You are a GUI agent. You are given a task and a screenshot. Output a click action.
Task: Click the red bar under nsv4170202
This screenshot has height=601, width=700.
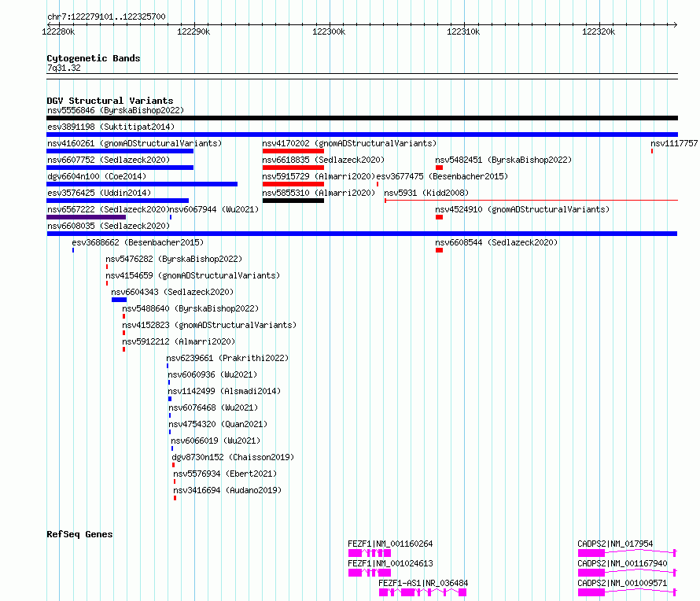(293, 151)
